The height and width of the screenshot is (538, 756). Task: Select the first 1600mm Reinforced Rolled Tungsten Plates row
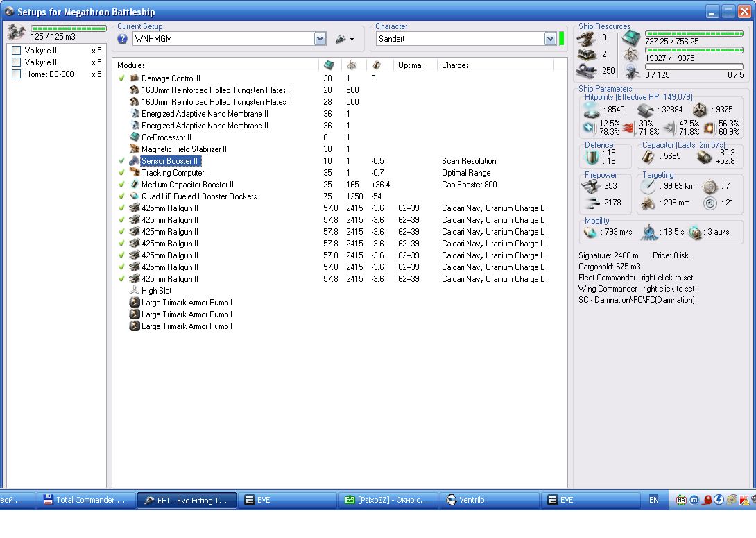pyautogui.click(x=340, y=90)
